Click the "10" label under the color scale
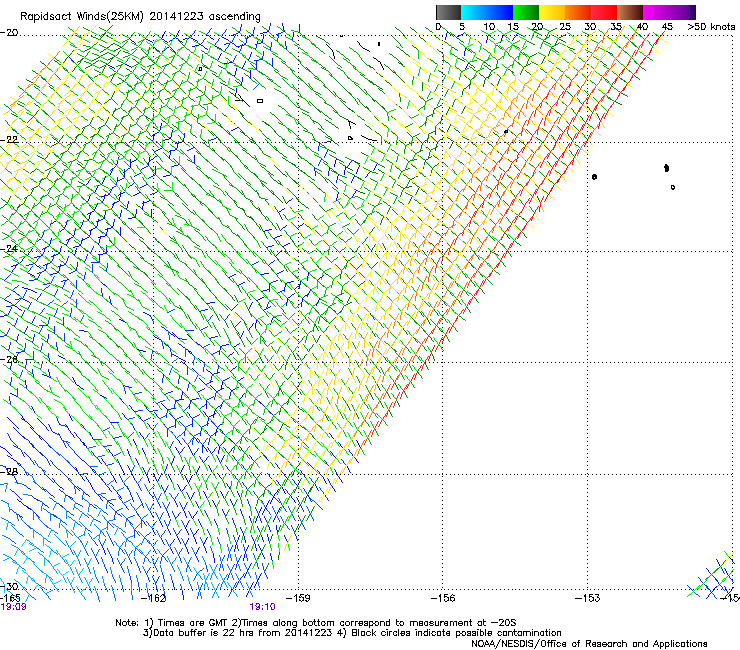 489,27
